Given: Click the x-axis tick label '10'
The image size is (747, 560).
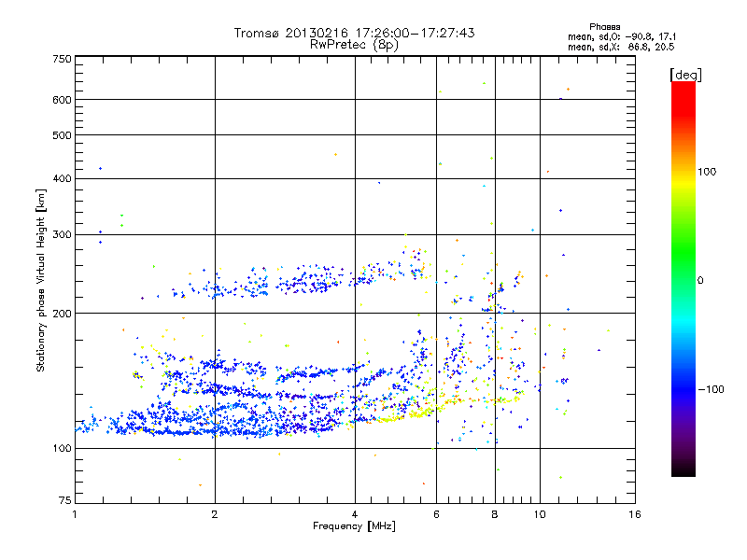Looking at the screenshot, I should tap(540, 514).
